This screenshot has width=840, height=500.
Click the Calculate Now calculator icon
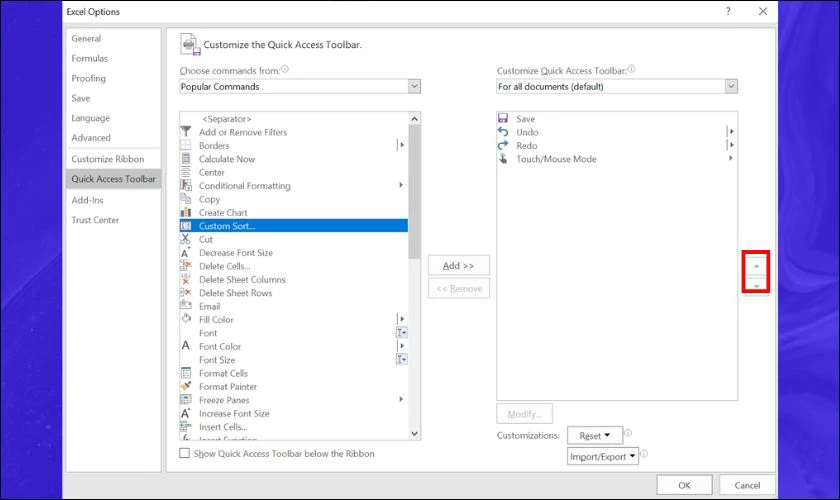[x=186, y=159]
